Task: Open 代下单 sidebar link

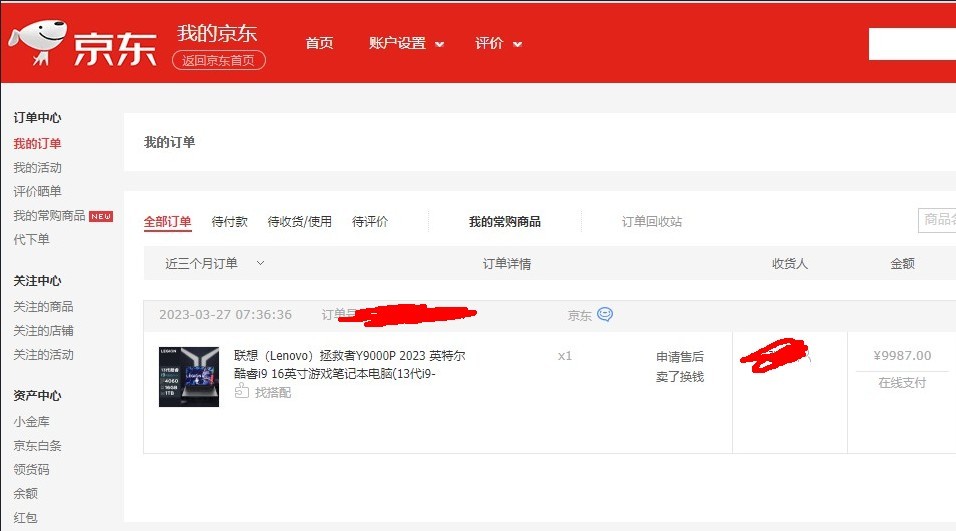Action: pos(31,240)
